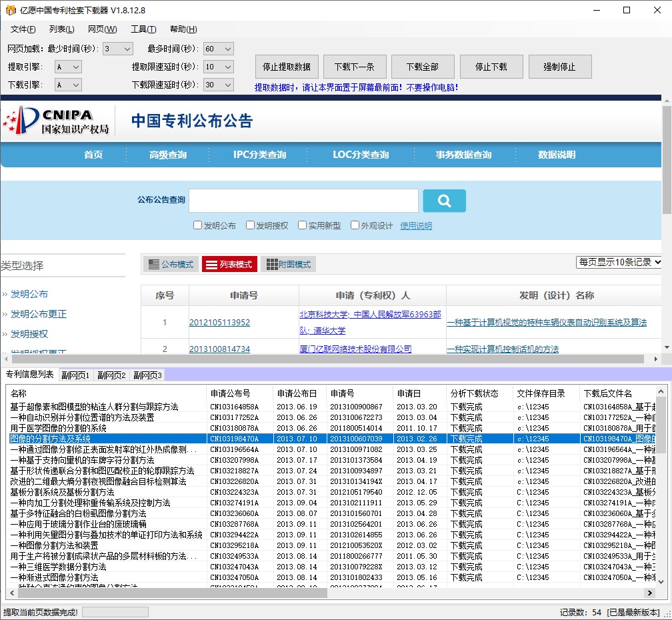Open 一种实现计算机控制话机的方法 title link
672x620 pixels.
click(x=503, y=349)
